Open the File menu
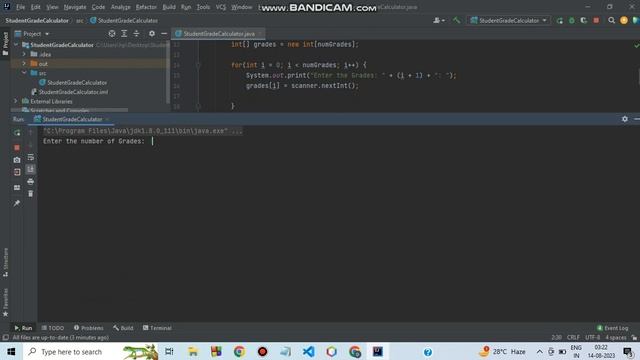Viewport: 640px width, 360px height. [20, 7]
